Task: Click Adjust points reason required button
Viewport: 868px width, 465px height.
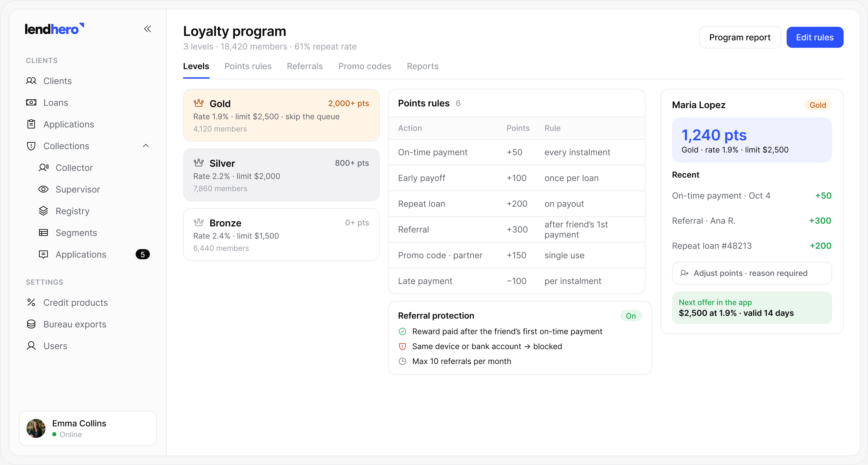Action: [752, 273]
